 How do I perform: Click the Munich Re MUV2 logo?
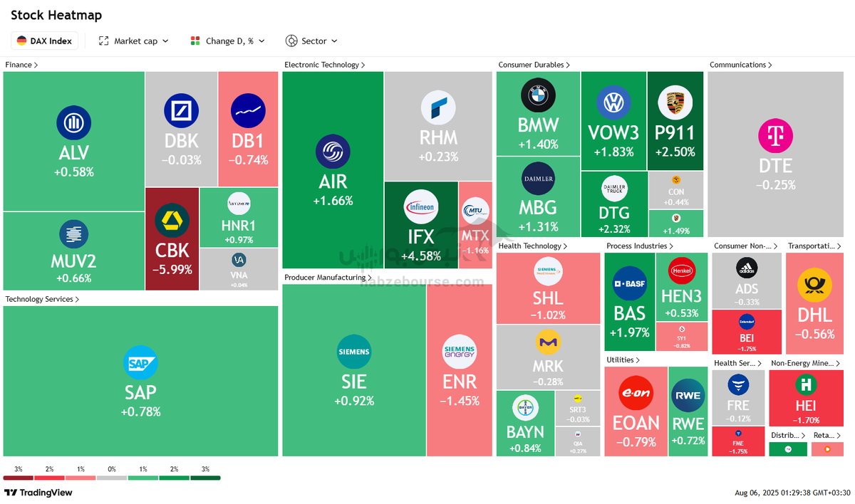73,233
